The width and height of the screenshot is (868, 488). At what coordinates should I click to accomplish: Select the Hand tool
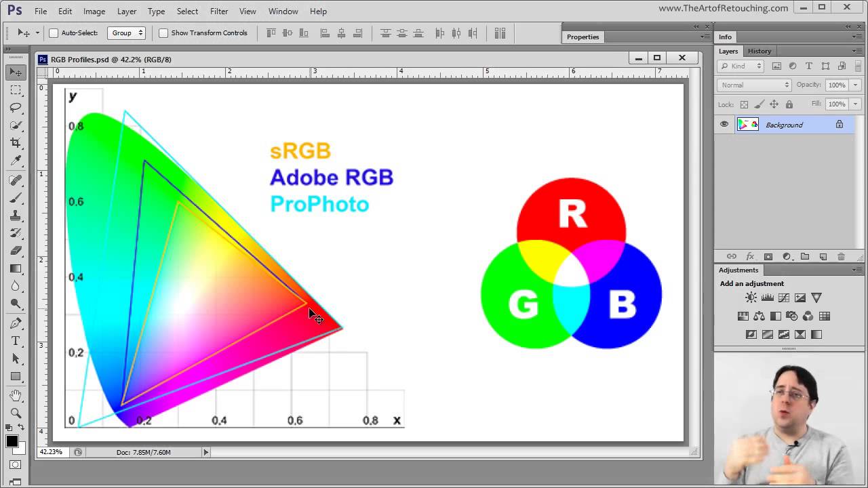pyautogui.click(x=16, y=395)
